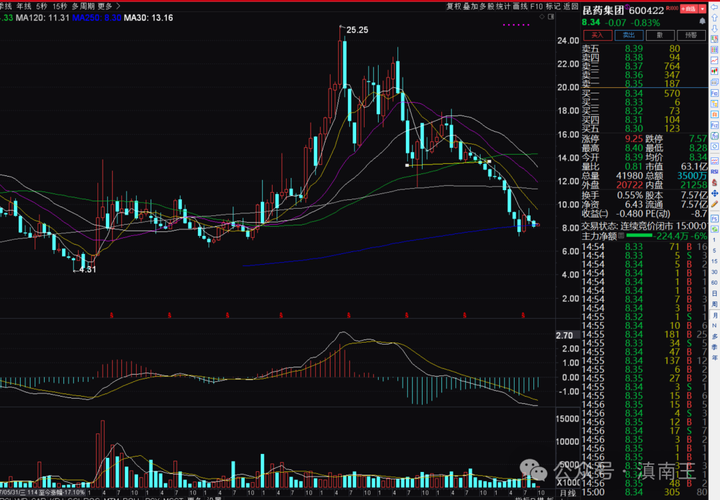Click the price alert bell icon
Screen dimensions: 720x500
(x=702, y=21)
